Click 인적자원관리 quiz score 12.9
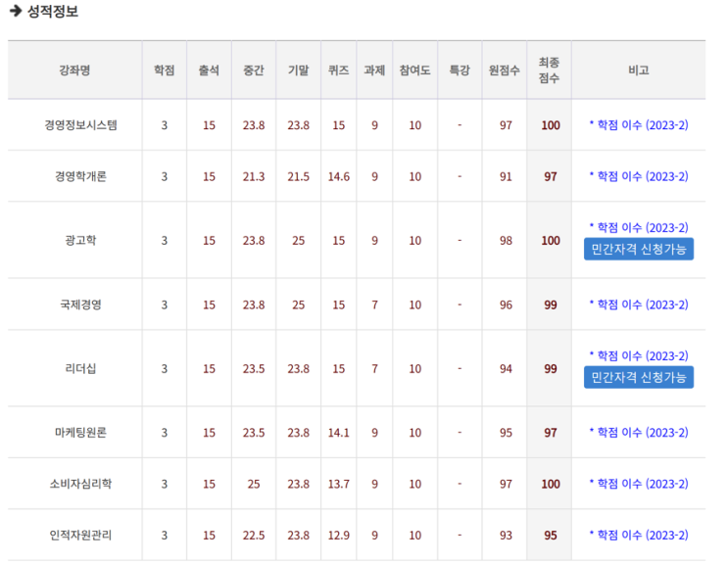Image resolution: width=728 pixels, height=563 pixels. (338, 536)
